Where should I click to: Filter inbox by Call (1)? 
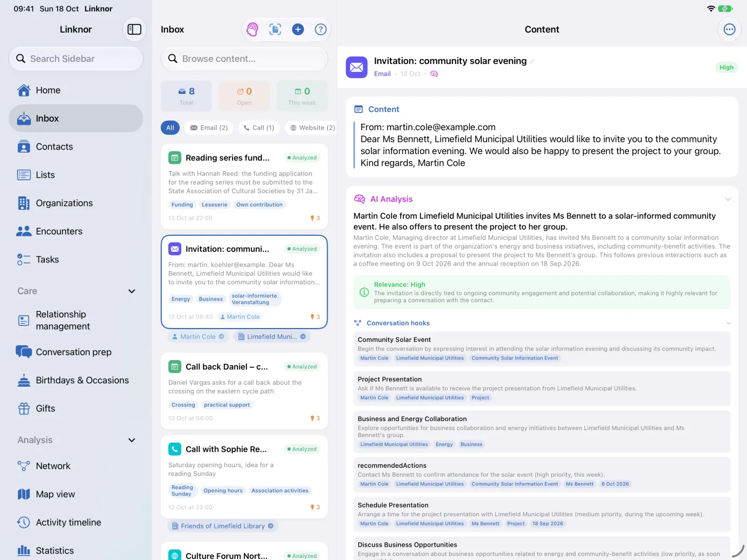pos(259,128)
